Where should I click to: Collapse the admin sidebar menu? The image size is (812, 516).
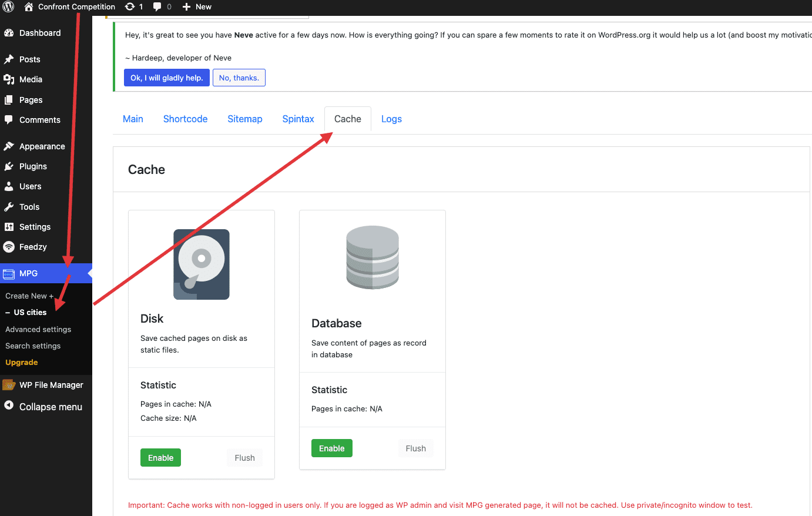51,407
